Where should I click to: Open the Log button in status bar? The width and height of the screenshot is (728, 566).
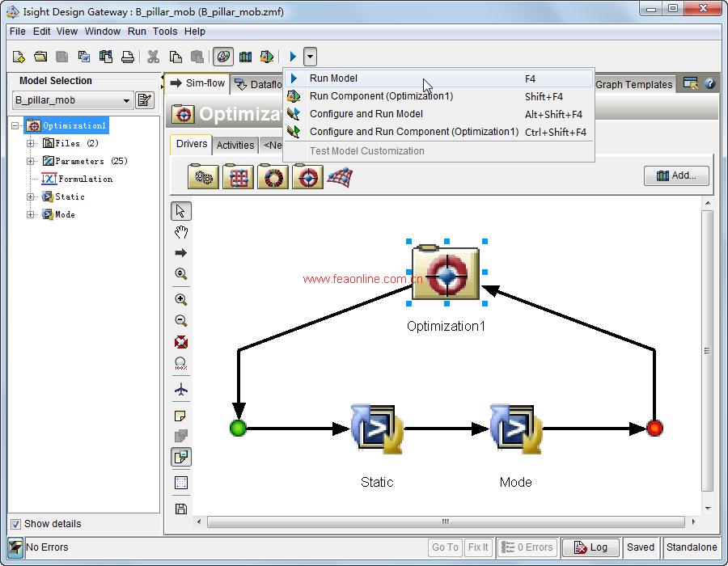(590, 547)
